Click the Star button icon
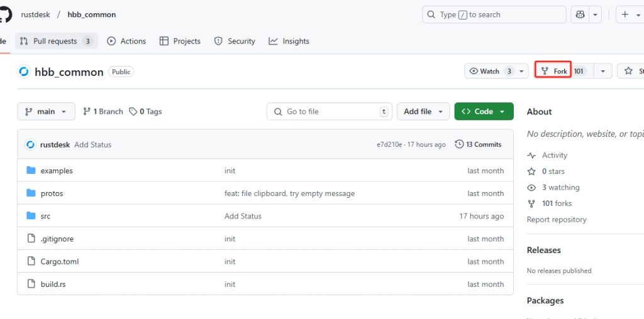 628,72
